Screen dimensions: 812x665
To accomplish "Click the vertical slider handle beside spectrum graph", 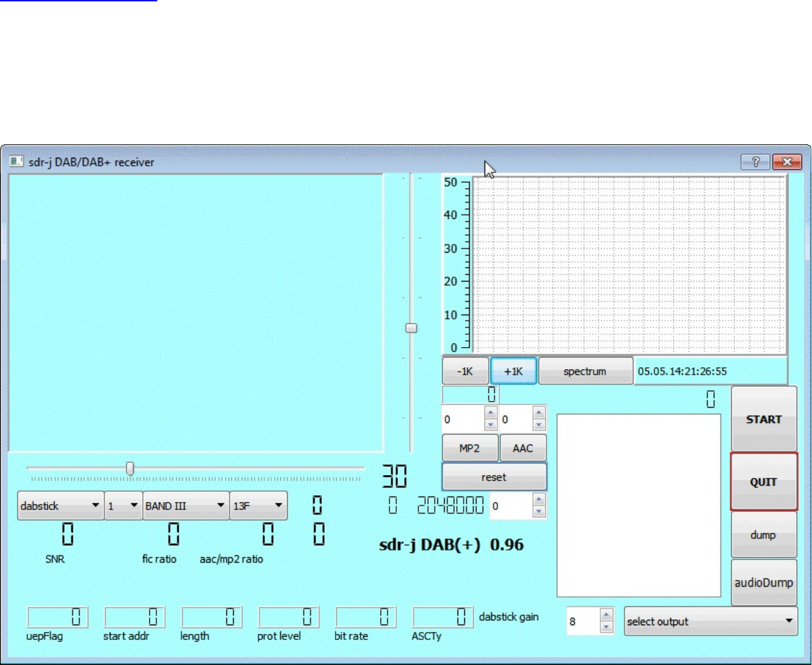I will [x=411, y=328].
